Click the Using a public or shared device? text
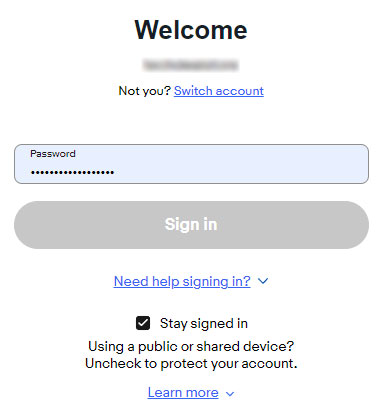This screenshot has height=412, width=385. (x=191, y=346)
